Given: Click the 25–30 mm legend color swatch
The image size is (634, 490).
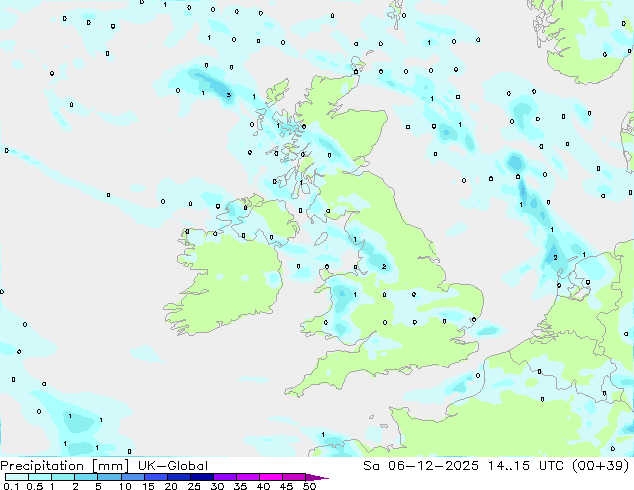Looking at the screenshot, I should pyautogui.click(x=201, y=477).
